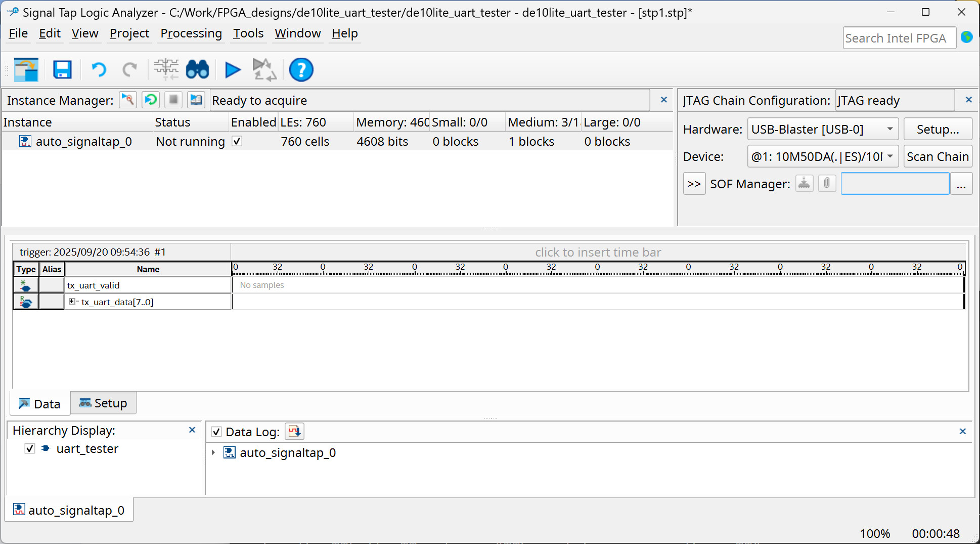The height and width of the screenshot is (544, 980).
Task: Click the Save toolbar icon
Action: (x=62, y=70)
